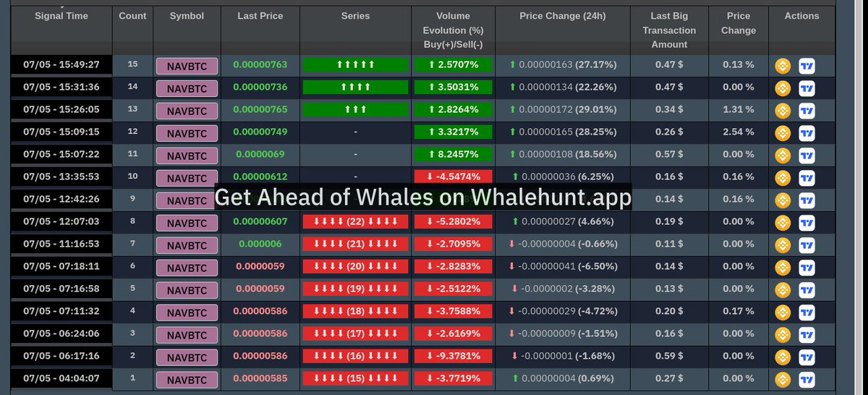The width and height of the screenshot is (868, 395).
Task: Click volume evolution value -9.3781%
Action: [454, 357]
